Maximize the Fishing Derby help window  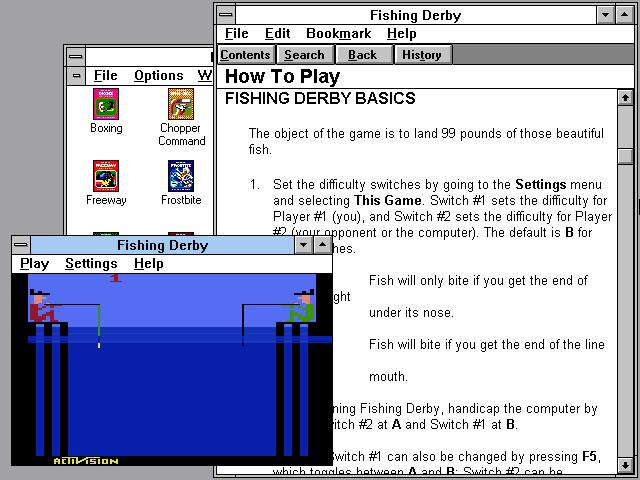pos(625,15)
